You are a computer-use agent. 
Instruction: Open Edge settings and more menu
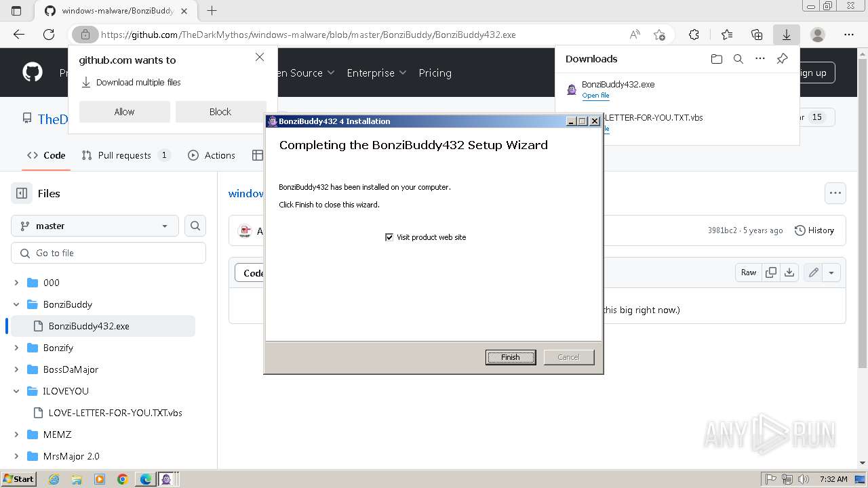tap(849, 35)
